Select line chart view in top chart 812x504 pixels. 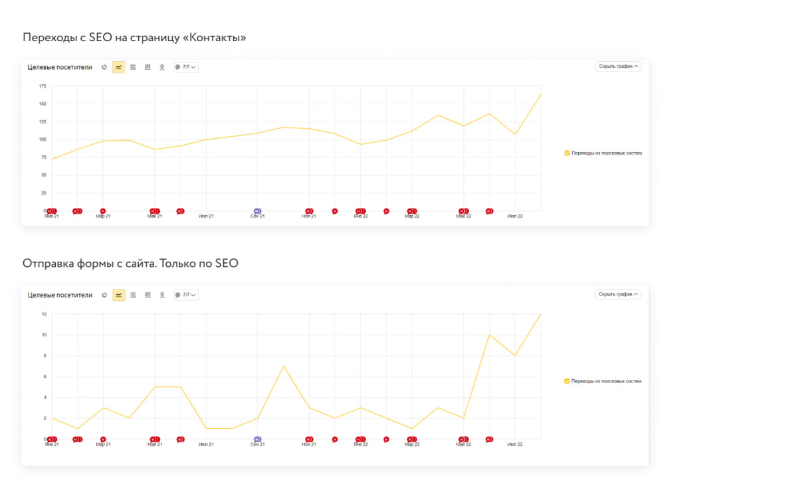point(119,67)
